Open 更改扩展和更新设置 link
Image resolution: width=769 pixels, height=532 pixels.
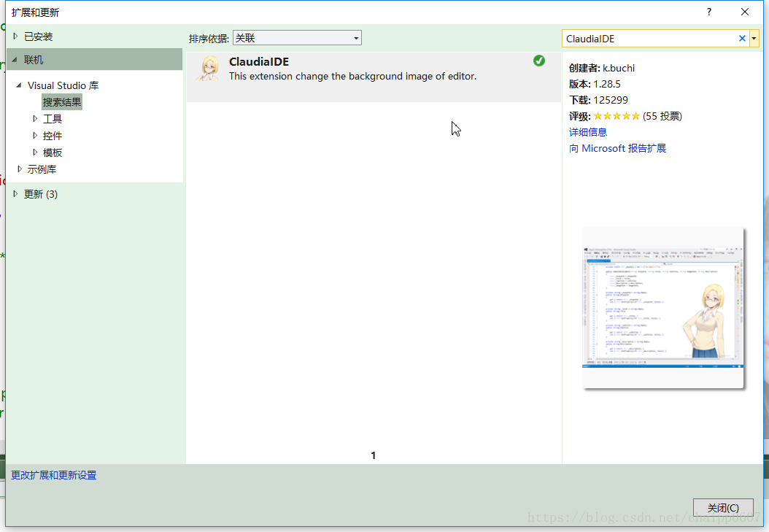click(x=54, y=475)
